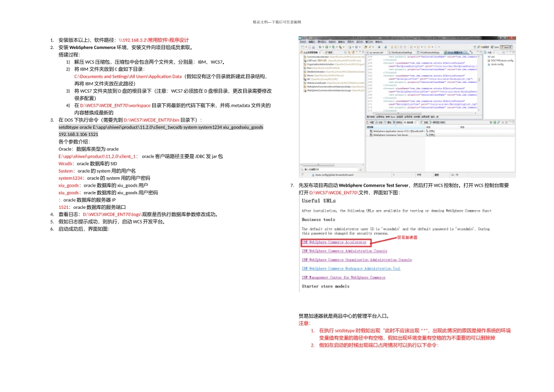Click Run green play toolbar icon
Screen dimensions: 554x392
click(327, 47)
